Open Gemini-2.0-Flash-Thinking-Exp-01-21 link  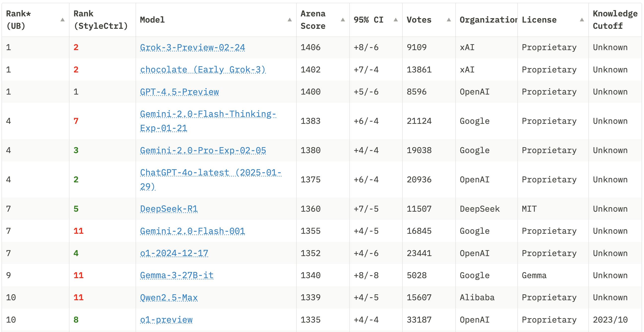[208, 114]
